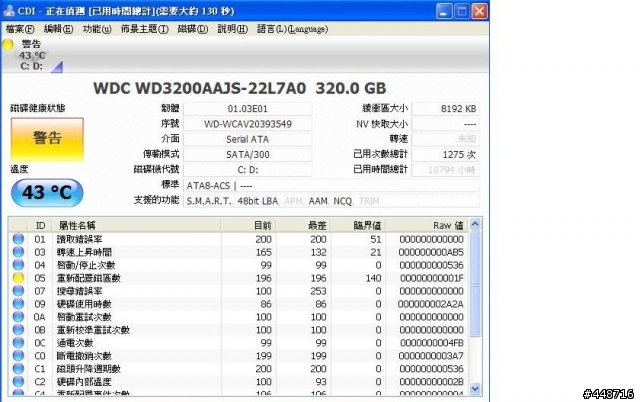Click the yellow 警告 health status button
The width and height of the screenshot is (640, 402).
[47, 140]
